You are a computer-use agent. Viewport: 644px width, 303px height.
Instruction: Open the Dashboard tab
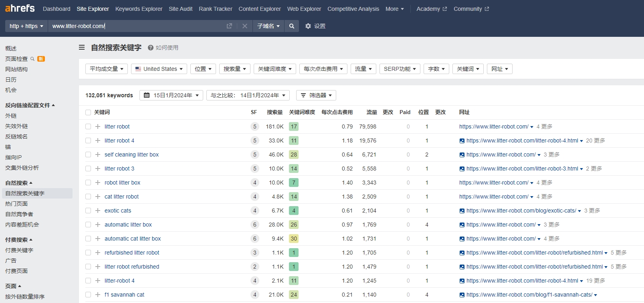57,9
